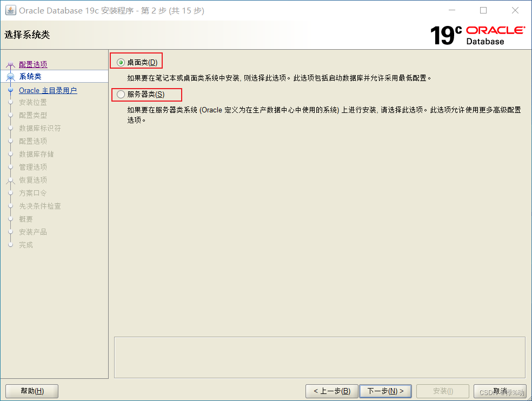
Task: Click the 先决条件检查 step
Action: pyautogui.click(x=40, y=206)
